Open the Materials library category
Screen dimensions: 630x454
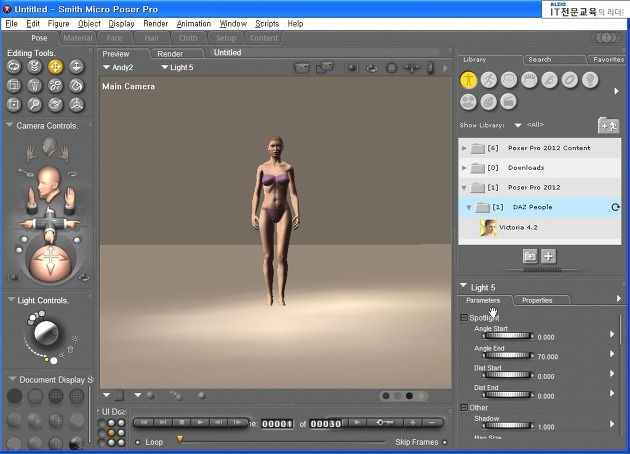click(489, 102)
